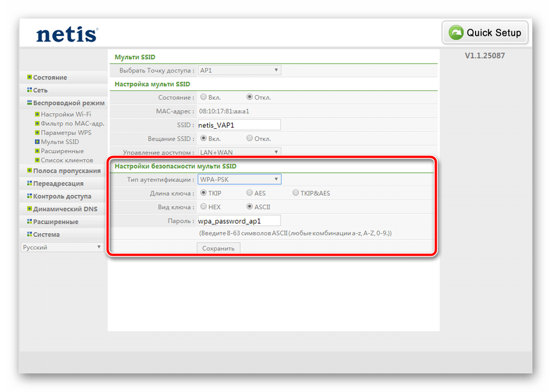Collapse the Беспроводной режим section
The image size is (551, 392).
[68, 103]
